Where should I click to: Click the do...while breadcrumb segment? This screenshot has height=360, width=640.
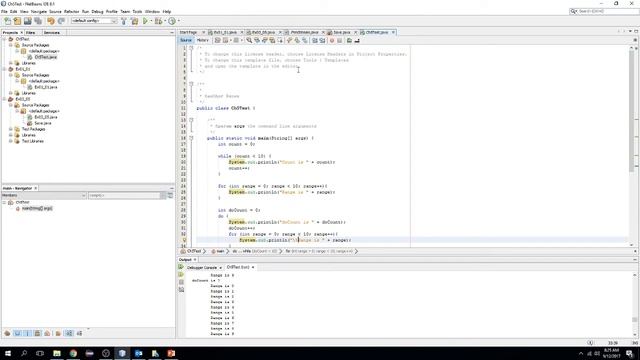pos(255,251)
